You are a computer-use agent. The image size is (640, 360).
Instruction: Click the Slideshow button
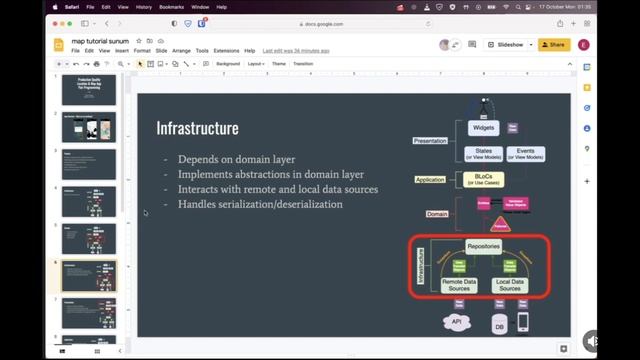coord(506,45)
